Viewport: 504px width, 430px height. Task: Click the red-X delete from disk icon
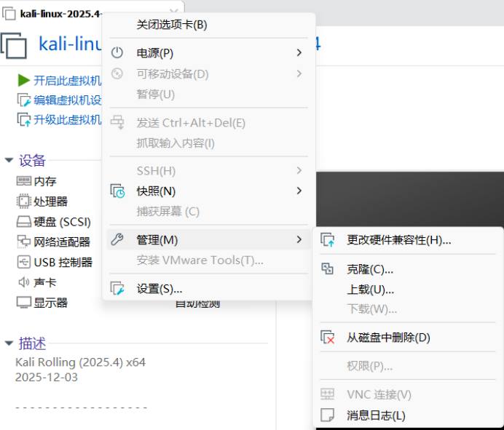(x=328, y=337)
